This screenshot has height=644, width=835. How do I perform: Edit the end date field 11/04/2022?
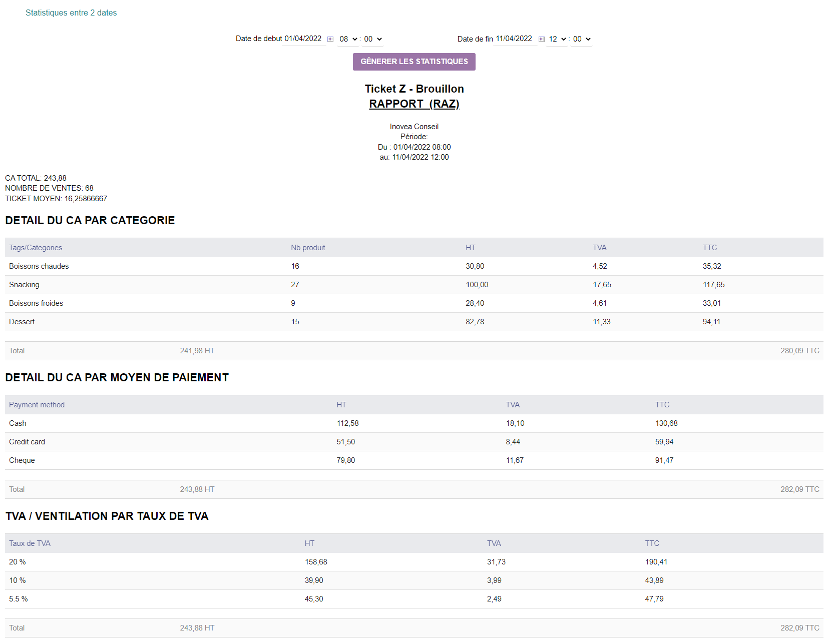(x=515, y=39)
